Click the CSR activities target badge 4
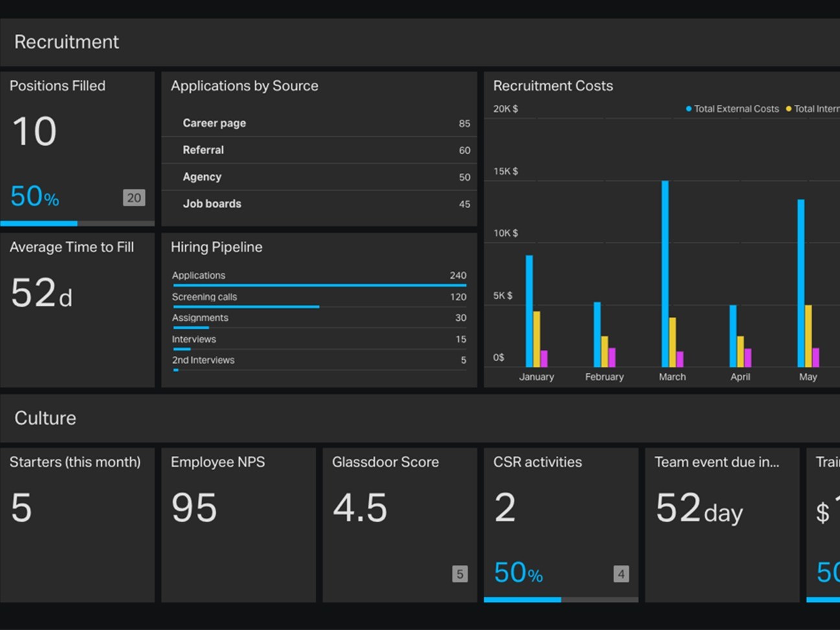 point(621,574)
